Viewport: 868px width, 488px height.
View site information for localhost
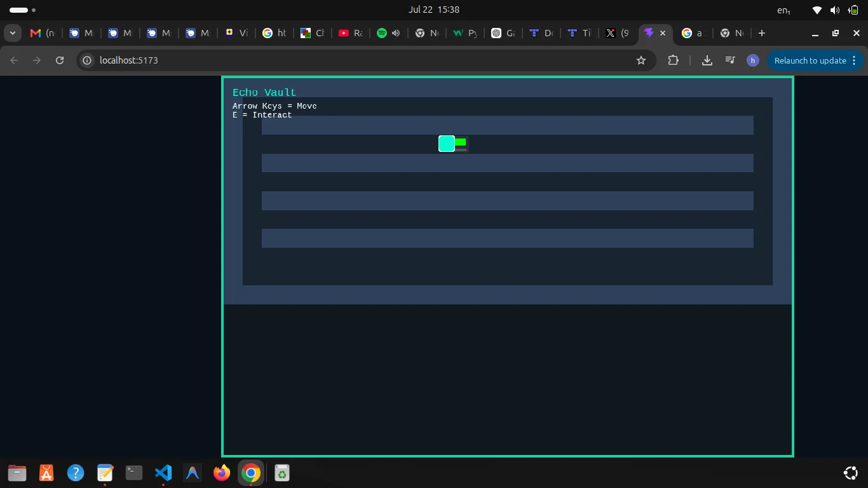(x=87, y=60)
